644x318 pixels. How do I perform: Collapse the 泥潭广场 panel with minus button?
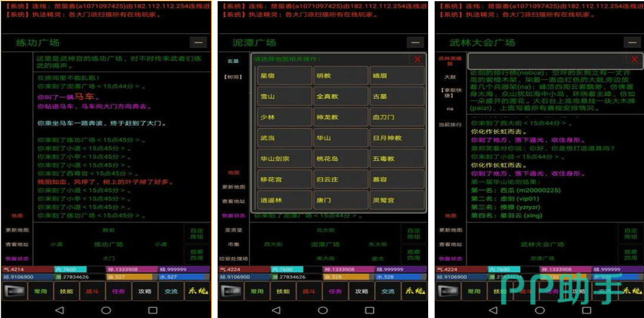pos(415,42)
